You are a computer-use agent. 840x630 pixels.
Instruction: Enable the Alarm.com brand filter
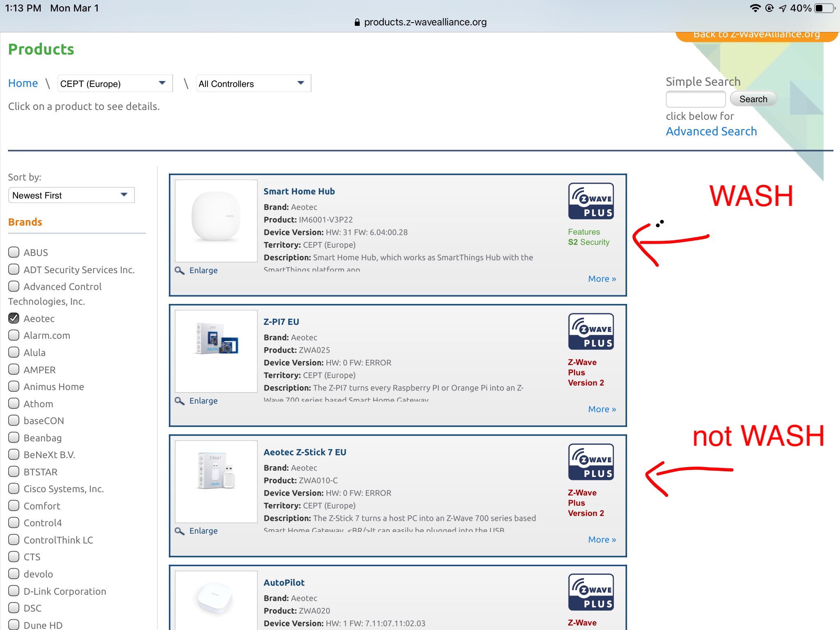pos(14,336)
